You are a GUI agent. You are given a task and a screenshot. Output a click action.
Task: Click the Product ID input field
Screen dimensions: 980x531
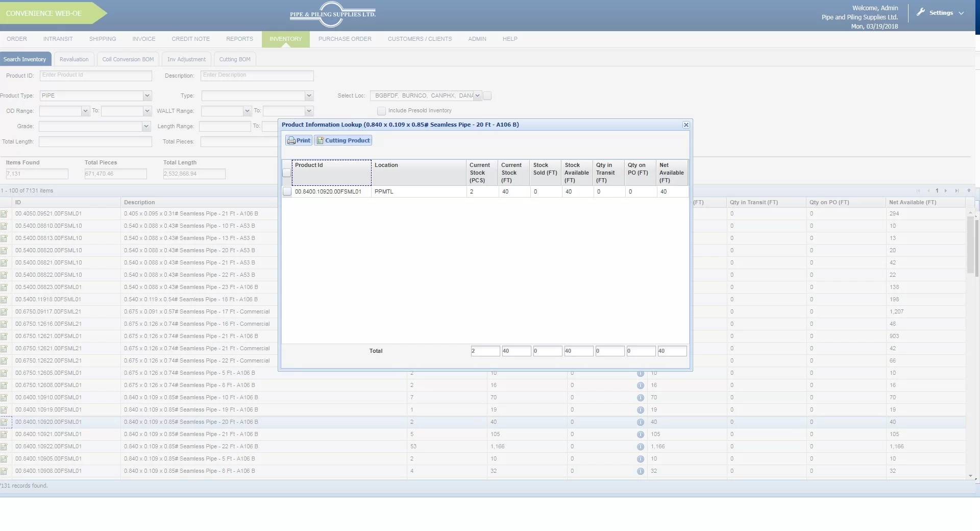[x=96, y=76]
